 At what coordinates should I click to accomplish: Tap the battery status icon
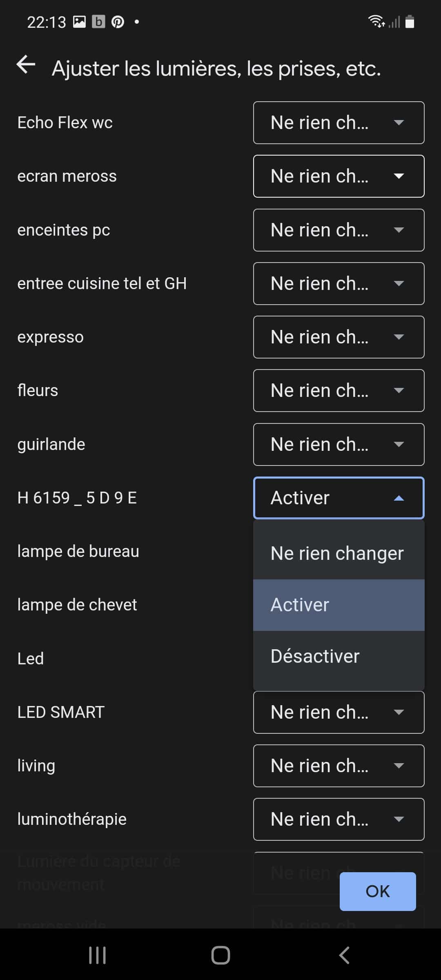tap(410, 22)
